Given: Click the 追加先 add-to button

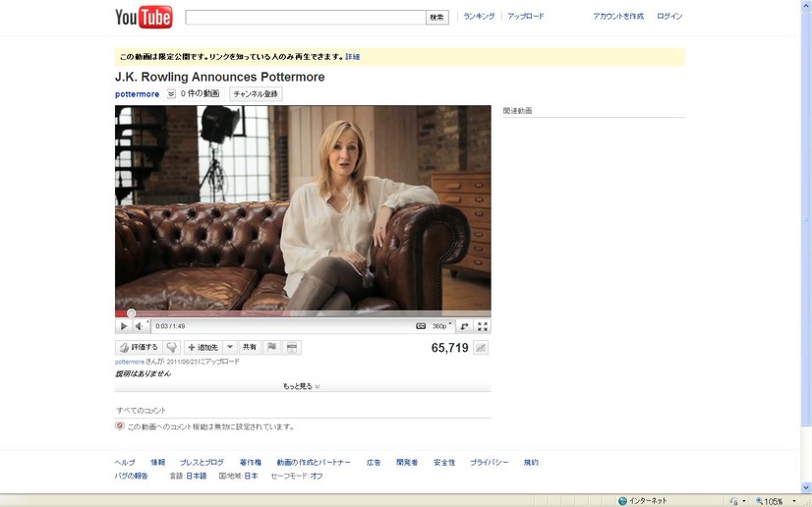Looking at the screenshot, I should click(203, 347).
